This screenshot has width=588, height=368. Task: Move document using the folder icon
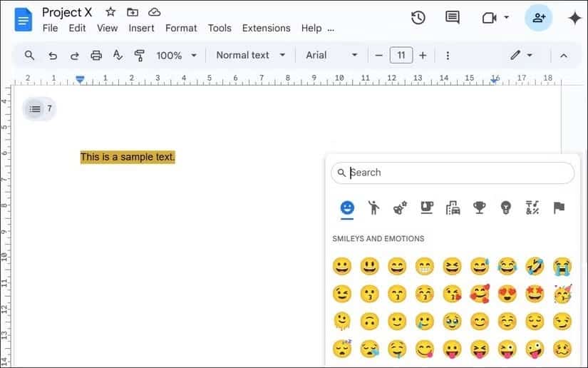pos(133,12)
